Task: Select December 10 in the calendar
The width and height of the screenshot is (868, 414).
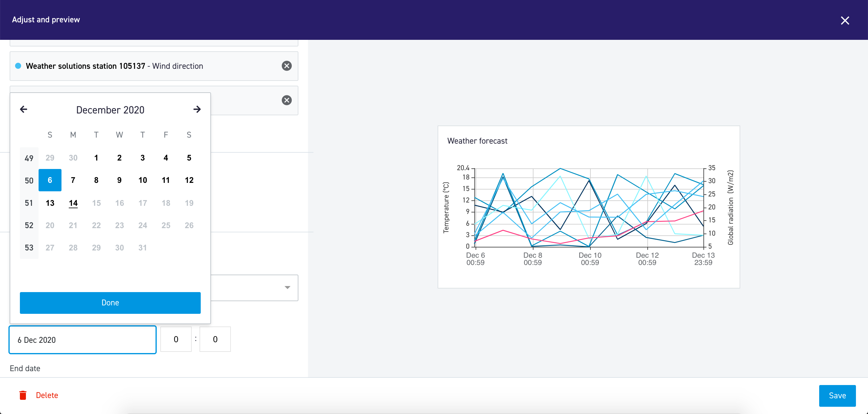Action: pyautogui.click(x=143, y=180)
